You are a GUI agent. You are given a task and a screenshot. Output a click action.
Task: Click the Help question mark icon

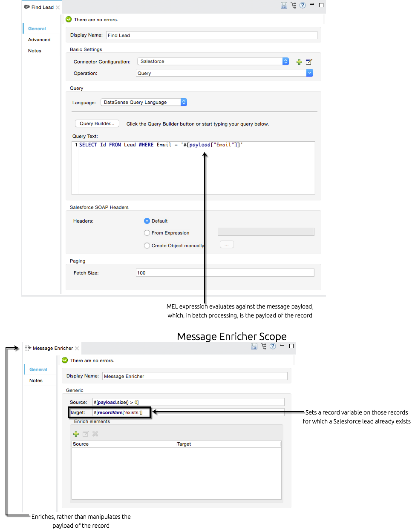pyautogui.click(x=303, y=6)
